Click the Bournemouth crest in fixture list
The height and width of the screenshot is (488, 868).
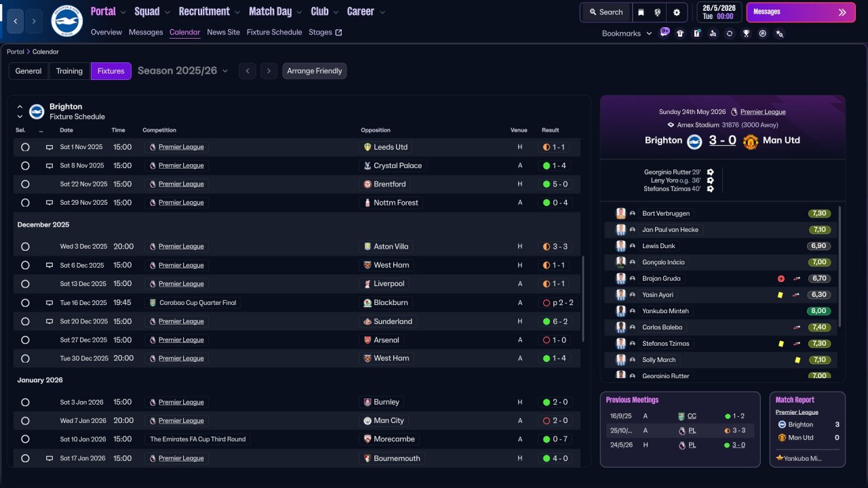(x=368, y=459)
